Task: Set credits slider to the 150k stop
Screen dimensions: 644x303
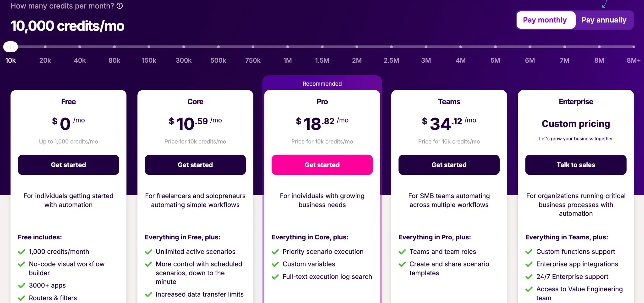Action: coord(149,47)
